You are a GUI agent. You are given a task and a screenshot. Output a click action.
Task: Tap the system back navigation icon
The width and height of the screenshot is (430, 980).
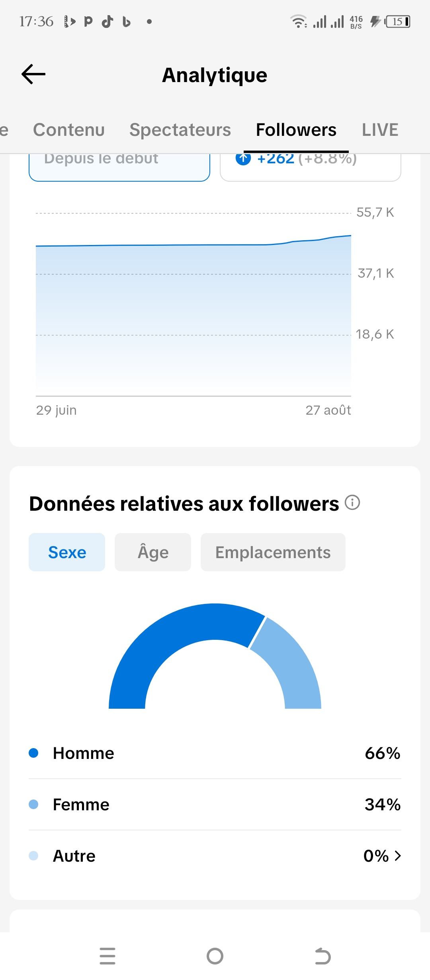click(322, 956)
